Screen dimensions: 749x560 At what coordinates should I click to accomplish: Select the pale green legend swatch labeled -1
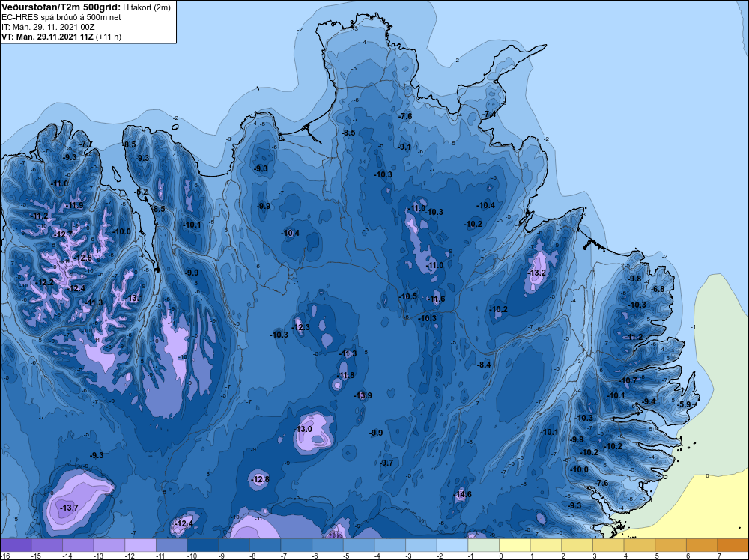pos(484,545)
